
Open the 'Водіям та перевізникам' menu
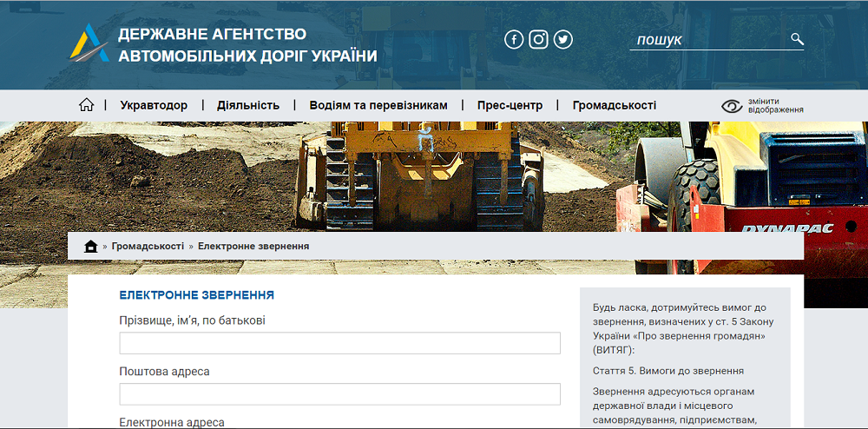[x=378, y=105]
